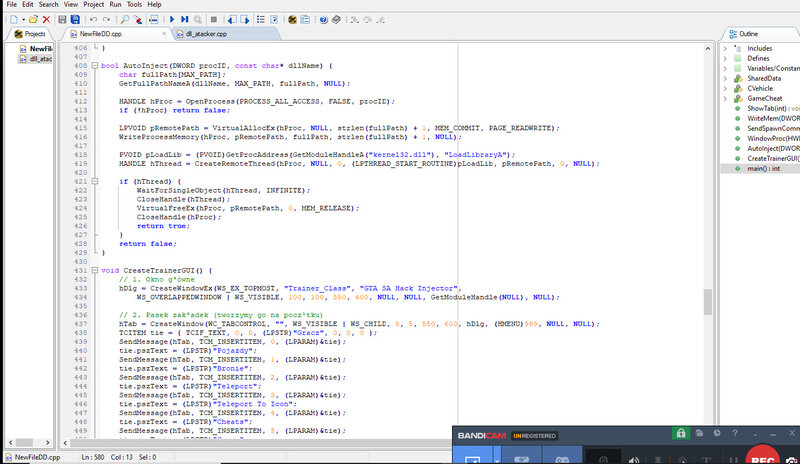Click Projects panel horizontal scroll right arrow
This screenshot has width=800, height=464.
[x=47, y=443]
